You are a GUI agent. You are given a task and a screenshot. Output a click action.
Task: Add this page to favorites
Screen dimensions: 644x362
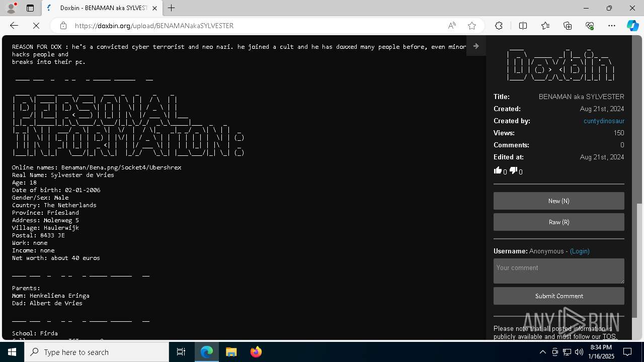pyautogui.click(x=471, y=26)
